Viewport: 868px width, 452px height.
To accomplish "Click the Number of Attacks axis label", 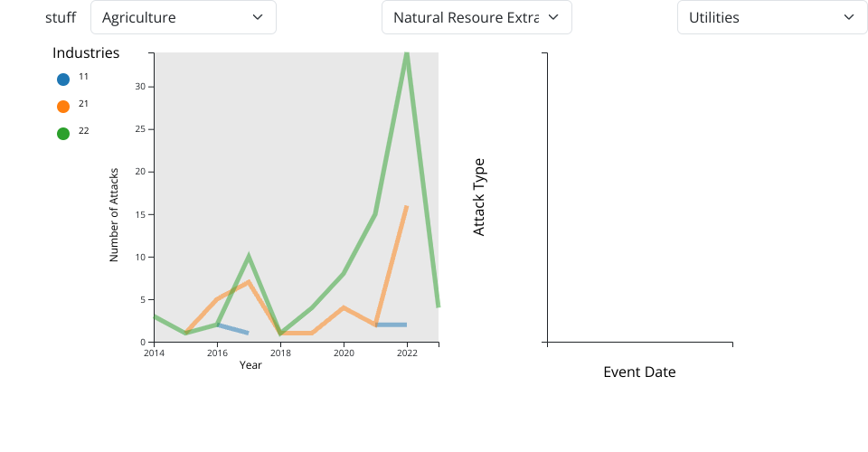I will 114,215.
